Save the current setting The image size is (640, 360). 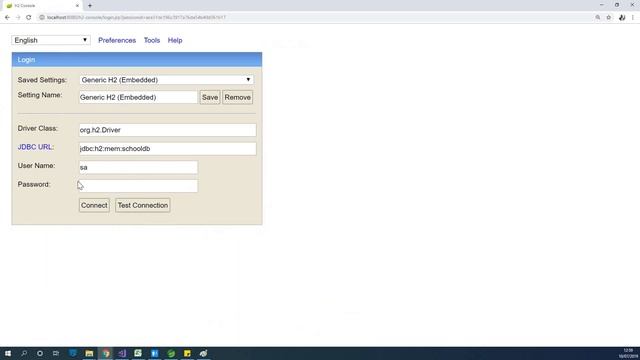click(210, 97)
